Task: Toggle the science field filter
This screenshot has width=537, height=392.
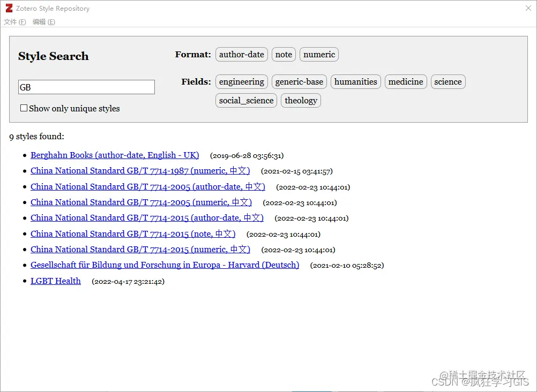Action: pos(448,82)
